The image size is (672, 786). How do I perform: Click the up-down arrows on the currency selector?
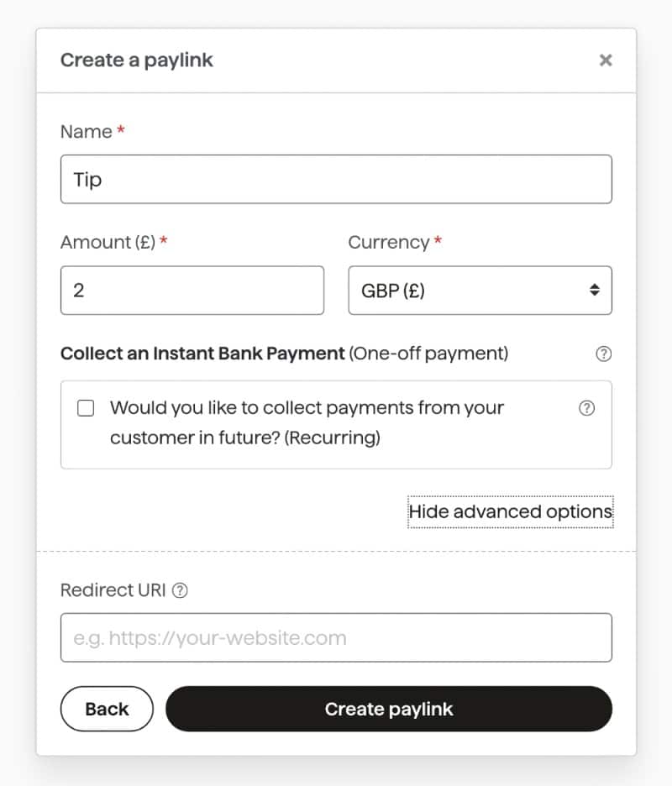[x=595, y=290]
